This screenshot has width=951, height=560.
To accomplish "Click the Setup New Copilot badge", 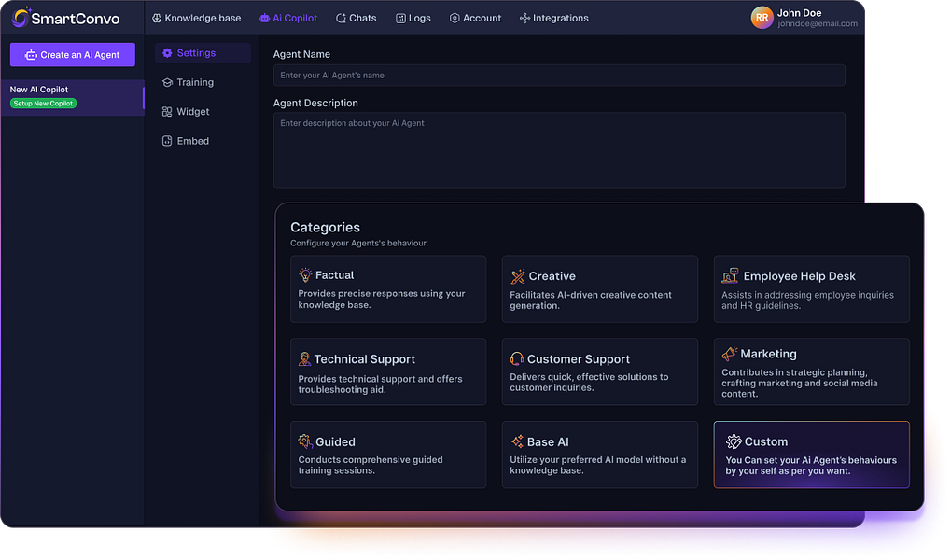I will (x=43, y=104).
